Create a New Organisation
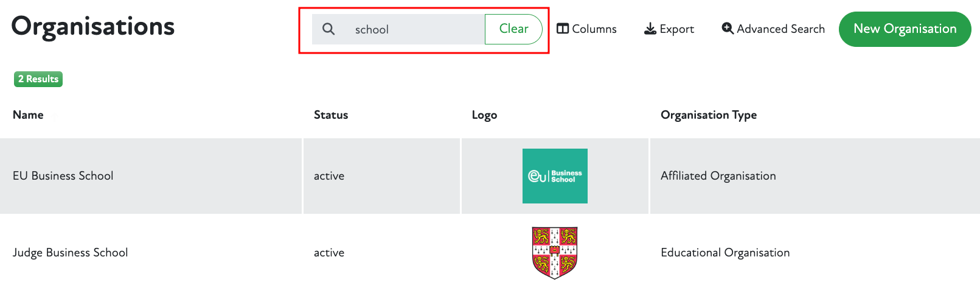 click(x=905, y=29)
